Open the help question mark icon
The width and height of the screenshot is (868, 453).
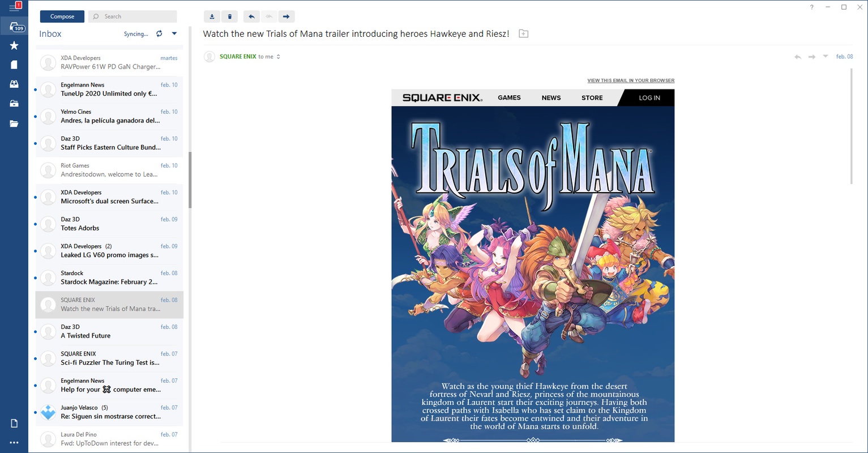(x=812, y=7)
